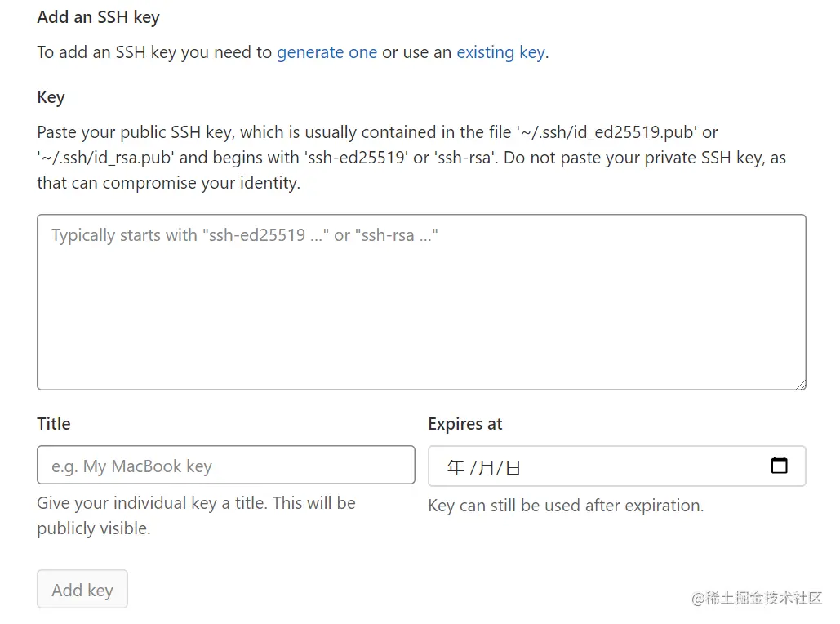Select the month (月) segment of the date

point(487,467)
